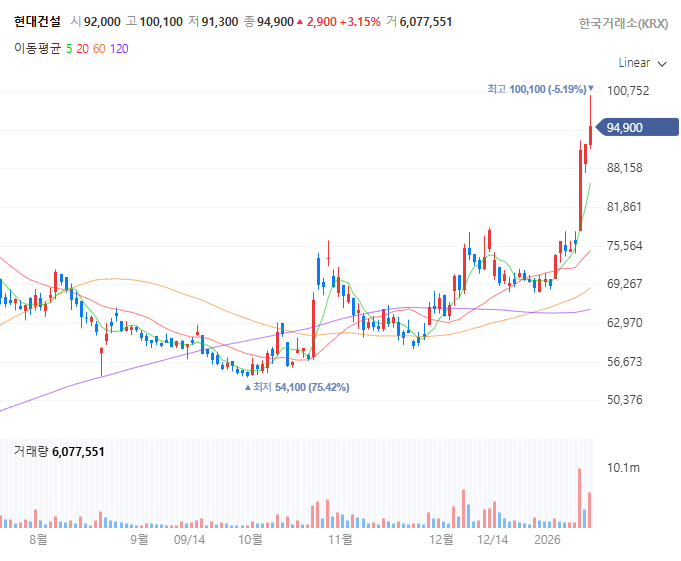
Task: Click the 11월 date axis label
Action: pos(340,540)
